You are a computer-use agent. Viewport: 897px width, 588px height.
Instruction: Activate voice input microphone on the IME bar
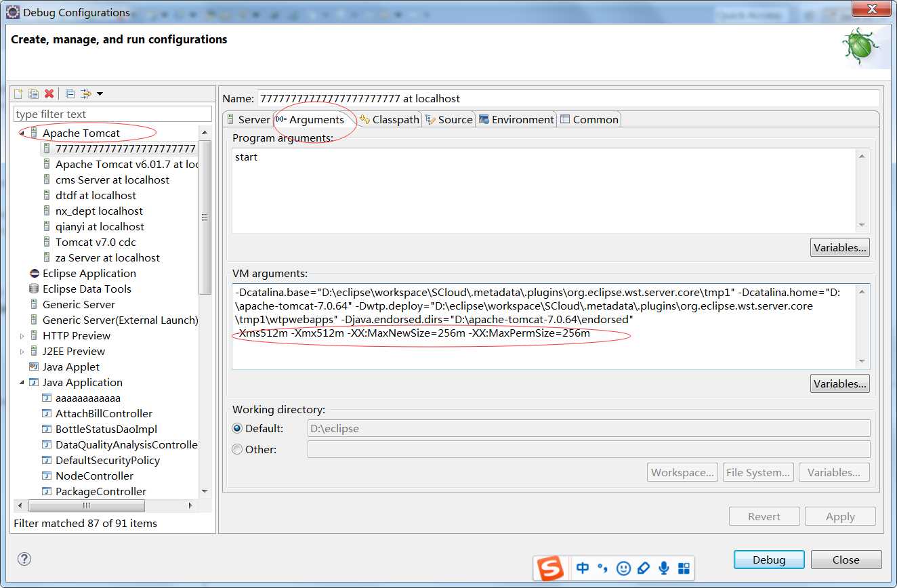pos(664,568)
